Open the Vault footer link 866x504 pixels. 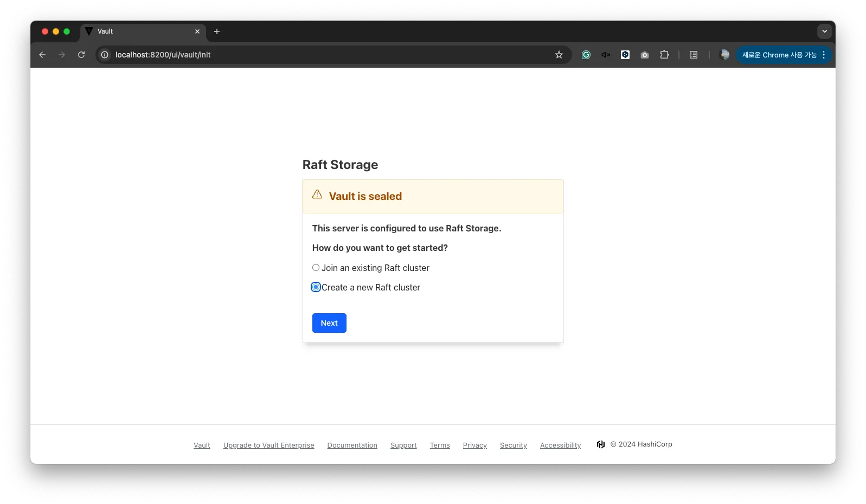pos(202,445)
